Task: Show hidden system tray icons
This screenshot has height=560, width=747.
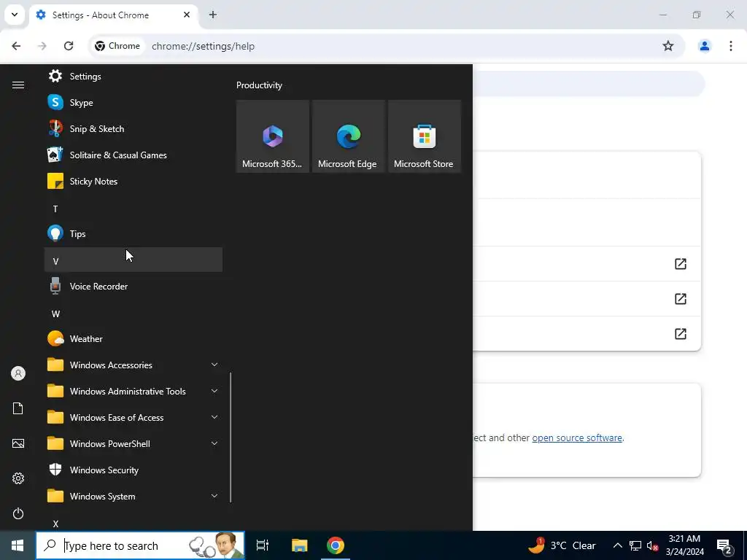Action: click(x=617, y=545)
